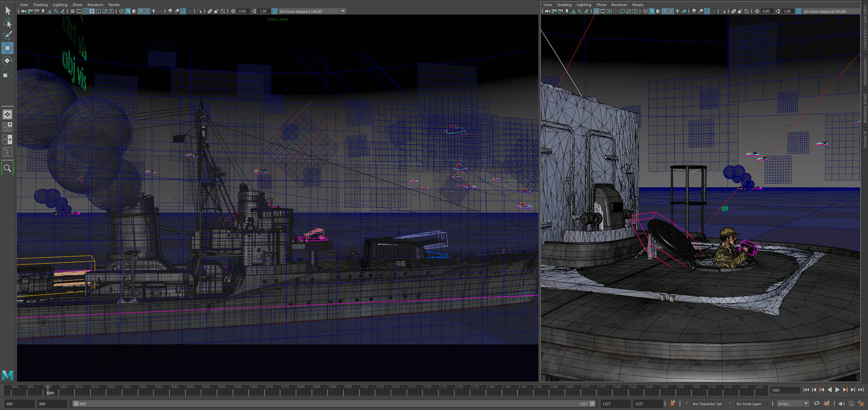Open the Outliner layout icon in sidebar
868x410 pixels.
[x=7, y=152]
